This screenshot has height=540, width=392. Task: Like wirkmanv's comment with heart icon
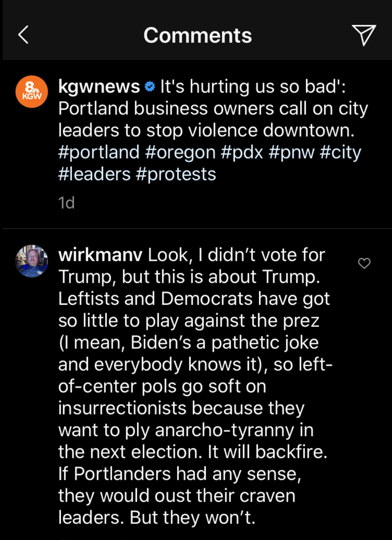point(364,263)
